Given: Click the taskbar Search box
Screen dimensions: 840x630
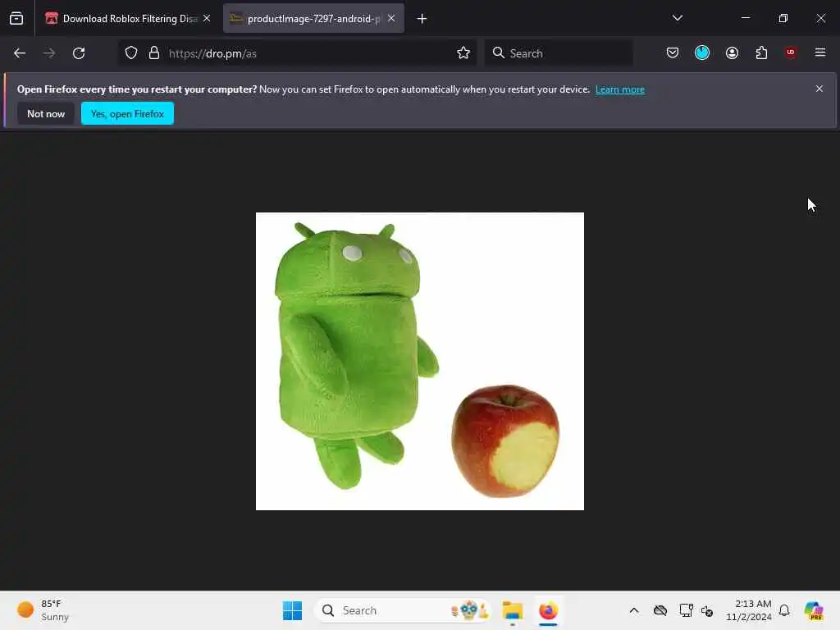Looking at the screenshot, I should (x=403, y=610).
